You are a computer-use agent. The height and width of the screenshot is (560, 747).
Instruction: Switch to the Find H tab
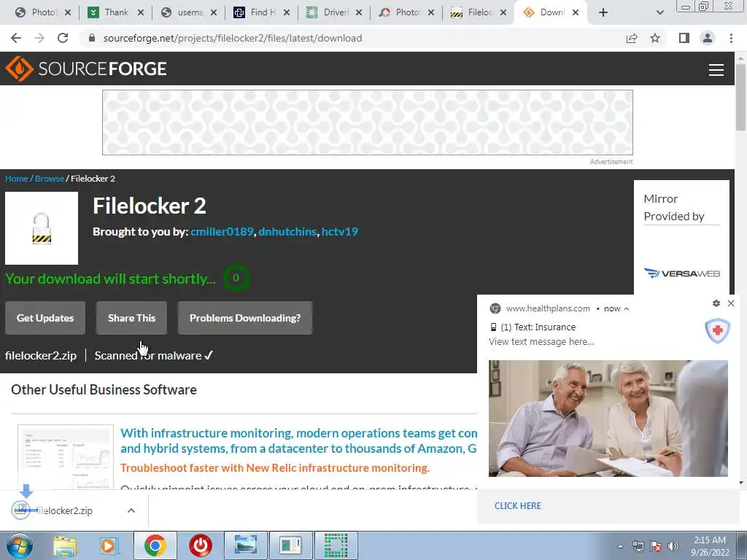pos(262,12)
